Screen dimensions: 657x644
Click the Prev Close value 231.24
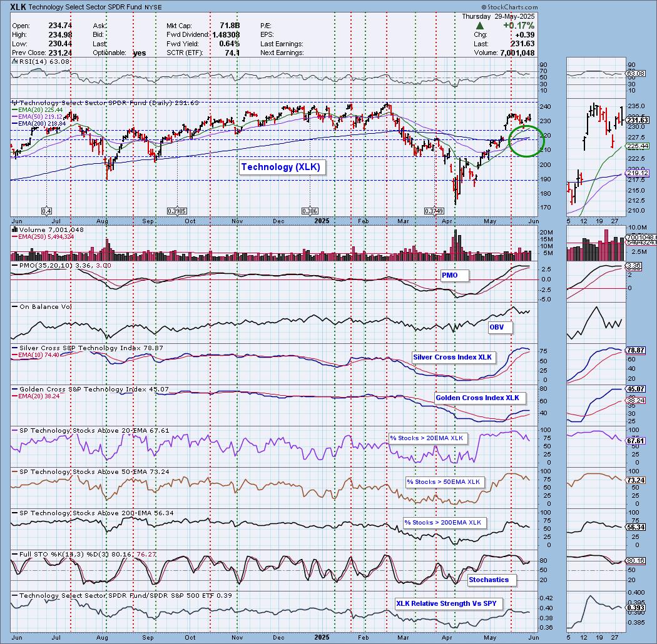60,53
